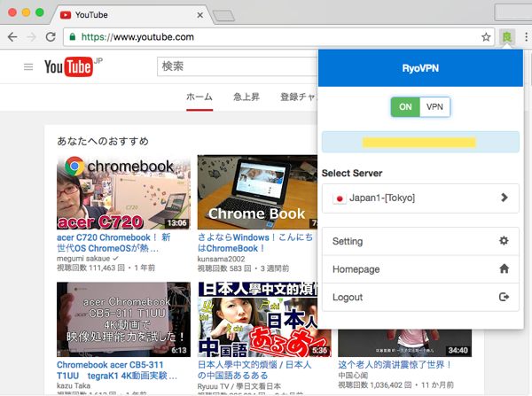
Task: Open the acer C720 chromebook video thumbnail
Action: [123, 192]
